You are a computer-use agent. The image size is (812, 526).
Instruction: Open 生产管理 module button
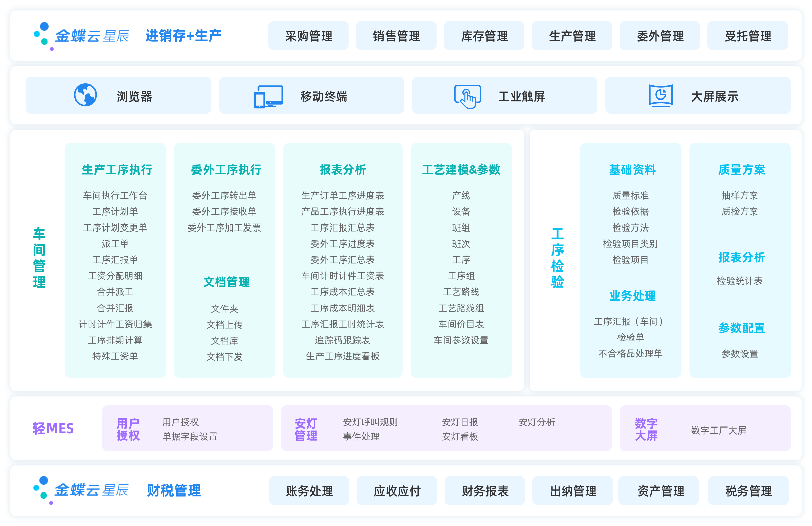tap(572, 36)
